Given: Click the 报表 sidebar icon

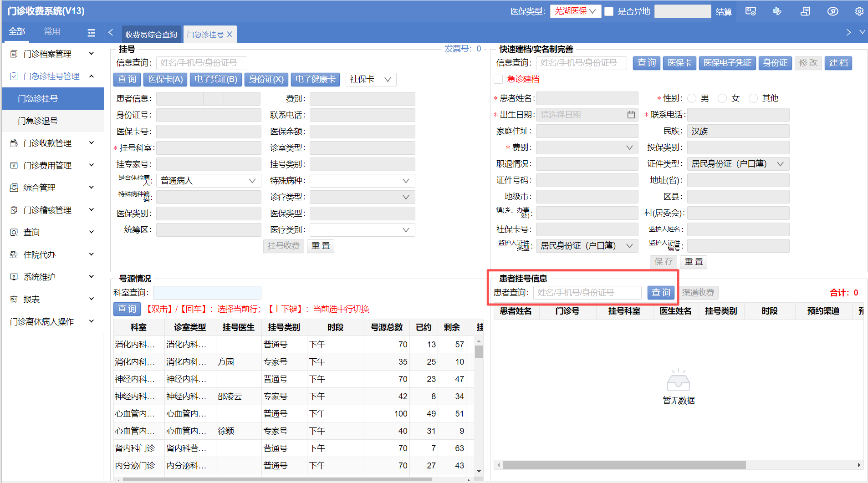Looking at the screenshot, I should (x=14, y=300).
